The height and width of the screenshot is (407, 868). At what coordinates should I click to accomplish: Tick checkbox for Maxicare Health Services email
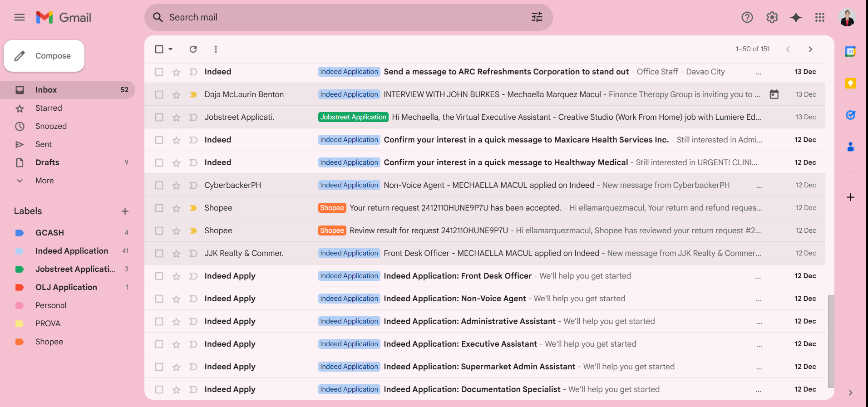tap(159, 140)
